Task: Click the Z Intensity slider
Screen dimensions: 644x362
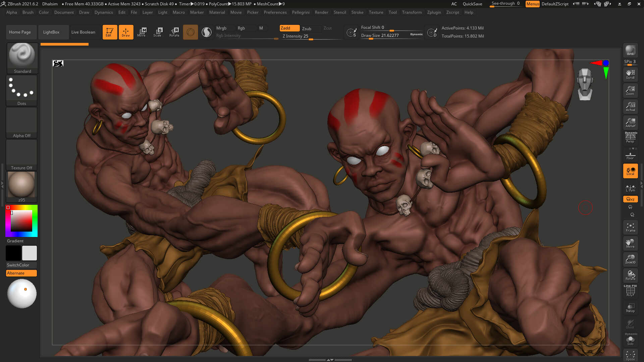Action: click(312, 36)
